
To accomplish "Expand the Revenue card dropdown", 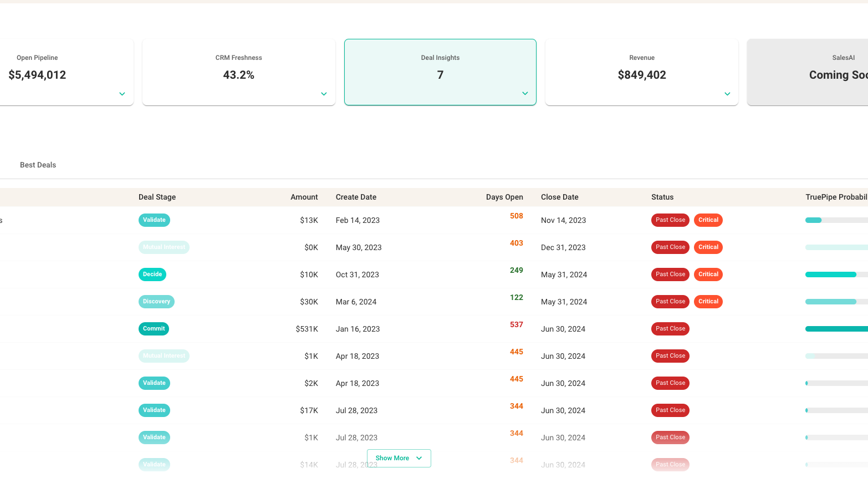I will point(727,94).
